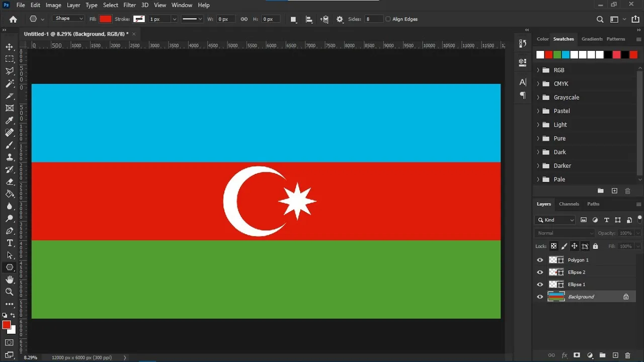Select the Brush tool
644x362 pixels.
coord(10,145)
